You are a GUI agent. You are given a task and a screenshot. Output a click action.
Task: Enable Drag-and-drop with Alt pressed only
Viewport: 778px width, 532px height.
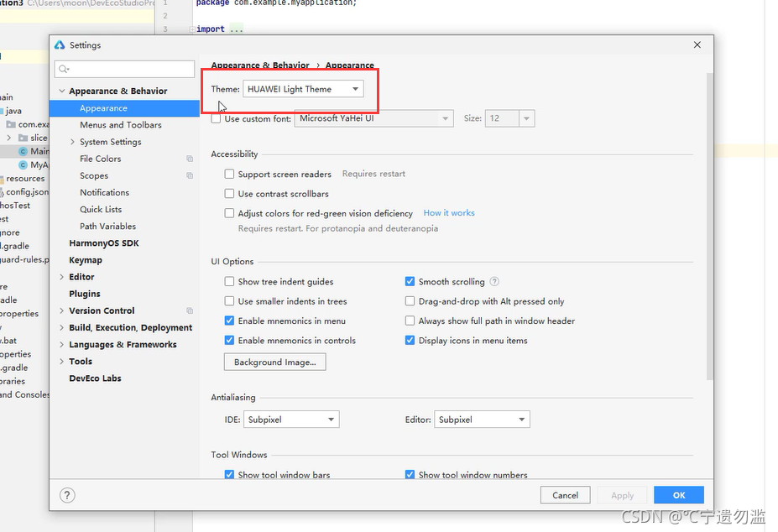410,301
